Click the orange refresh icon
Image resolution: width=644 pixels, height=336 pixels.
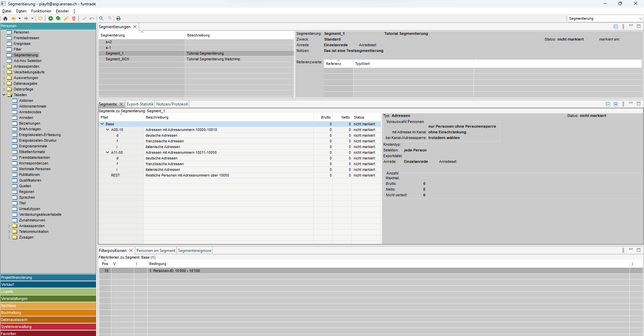(40, 18)
